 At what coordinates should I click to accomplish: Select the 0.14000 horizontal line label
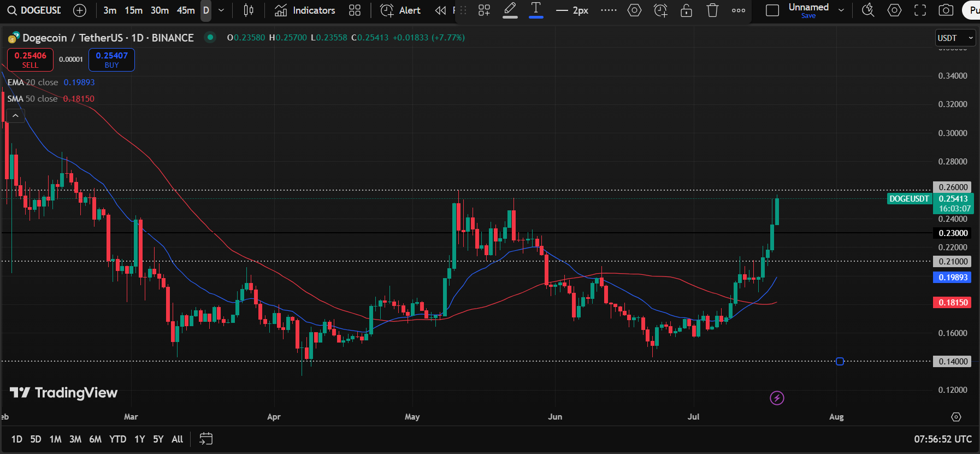click(952, 362)
